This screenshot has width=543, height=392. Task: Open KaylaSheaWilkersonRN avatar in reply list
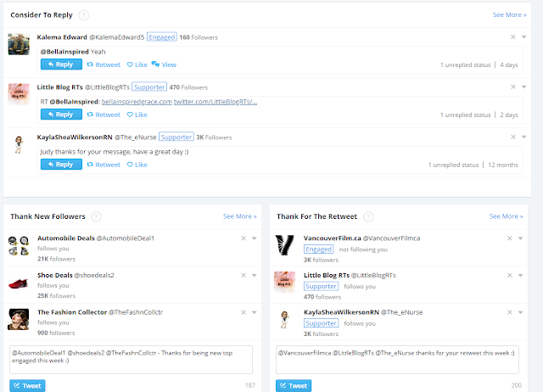[19, 144]
